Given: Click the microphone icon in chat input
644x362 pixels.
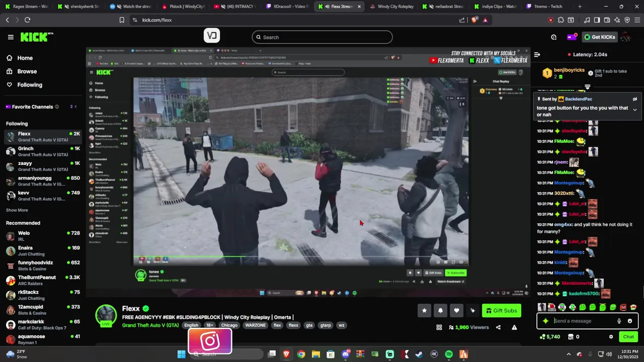Looking at the screenshot, I should point(619,321).
